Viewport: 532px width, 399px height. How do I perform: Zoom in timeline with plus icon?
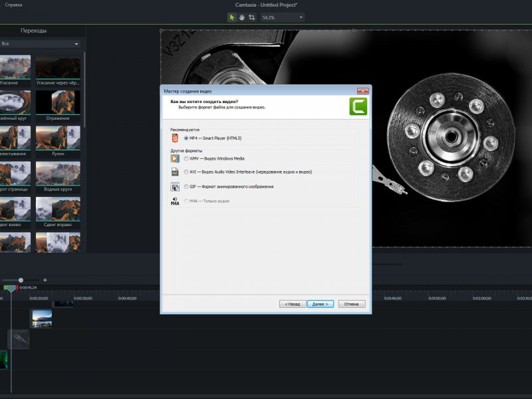pos(45,280)
